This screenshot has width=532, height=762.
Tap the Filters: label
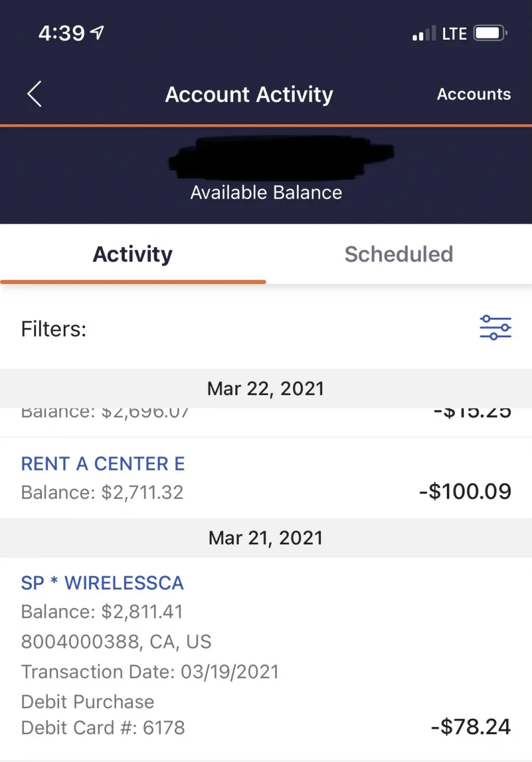54,329
